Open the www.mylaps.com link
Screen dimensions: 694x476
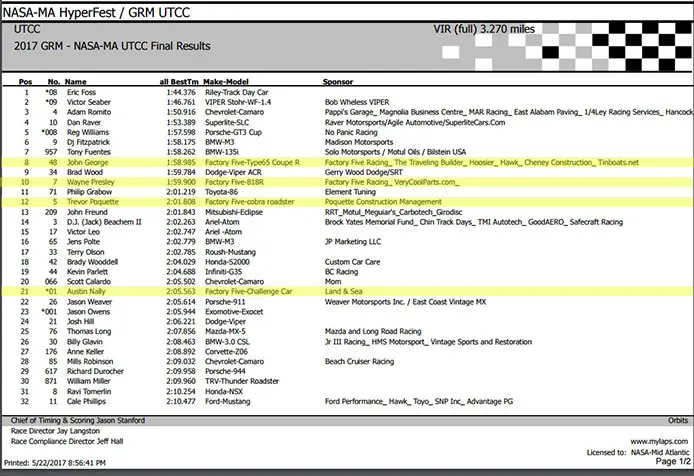[x=659, y=441]
